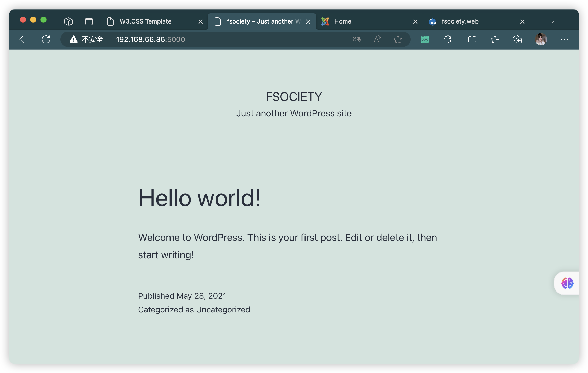
Task: Switch to the W3.CSS Template tab
Action: click(x=145, y=21)
